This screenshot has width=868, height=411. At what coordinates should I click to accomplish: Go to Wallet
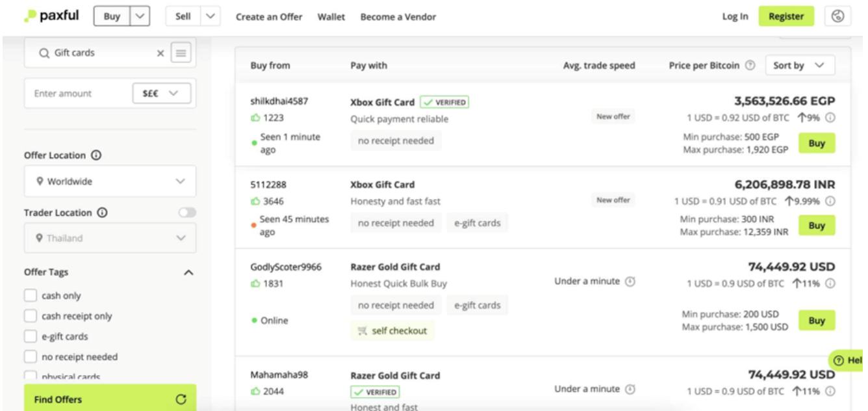pos(331,17)
